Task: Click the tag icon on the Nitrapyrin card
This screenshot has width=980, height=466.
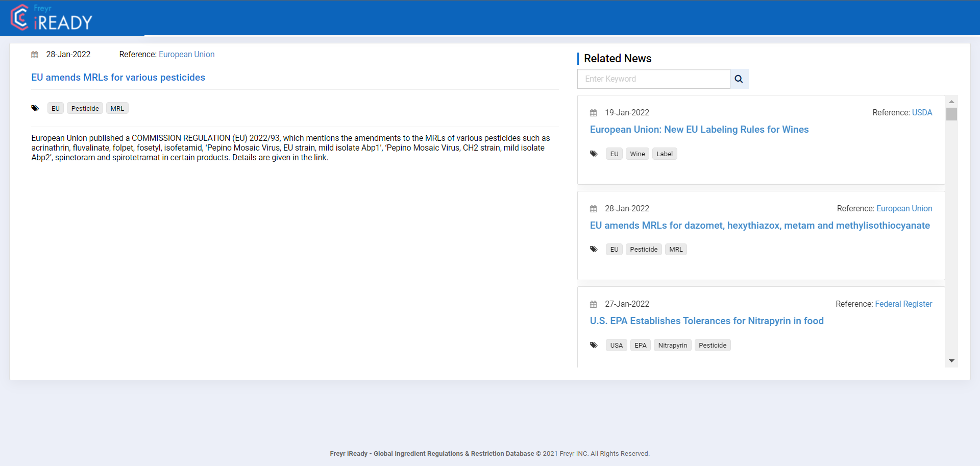Action: [x=594, y=345]
